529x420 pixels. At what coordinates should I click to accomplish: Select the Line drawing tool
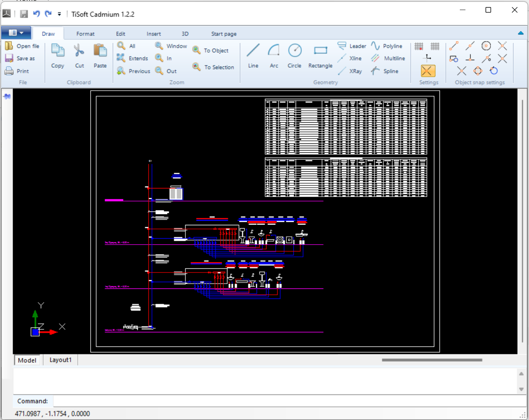pyautogui.click(x=253, y=55)
